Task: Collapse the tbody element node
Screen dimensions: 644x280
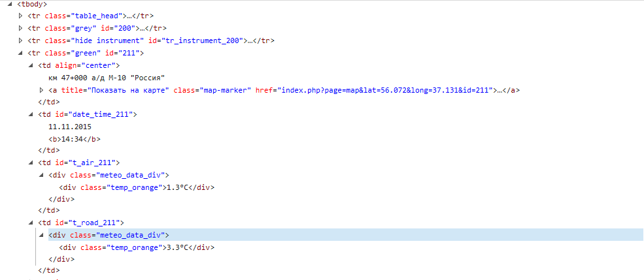Action: point(11,3)
